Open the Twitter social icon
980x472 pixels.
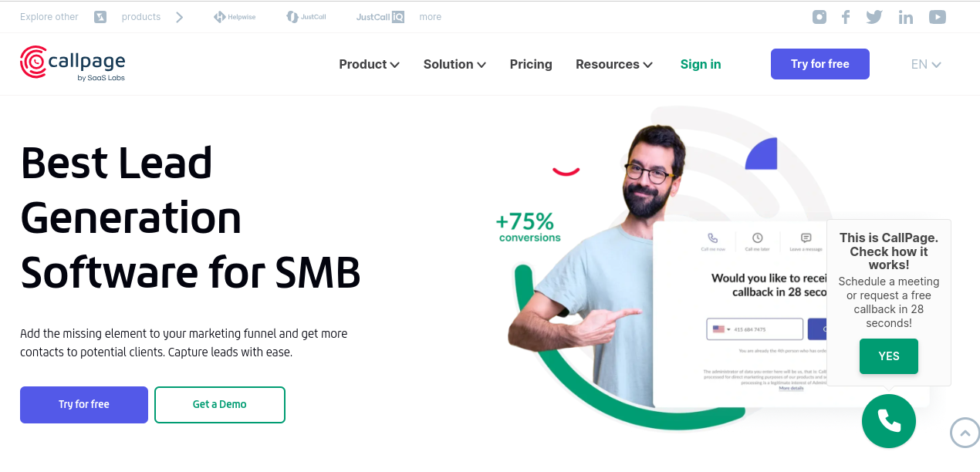pyautogui.click(x=874, y=17)
